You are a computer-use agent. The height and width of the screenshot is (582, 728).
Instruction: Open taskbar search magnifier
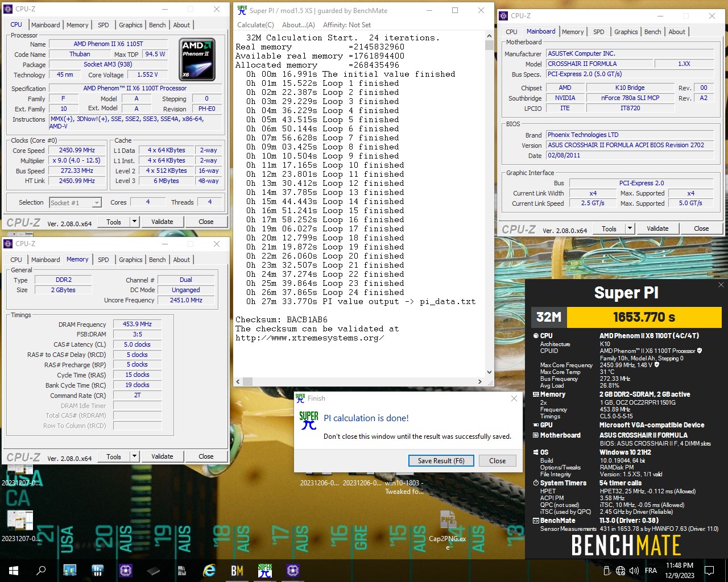point(41,570)
